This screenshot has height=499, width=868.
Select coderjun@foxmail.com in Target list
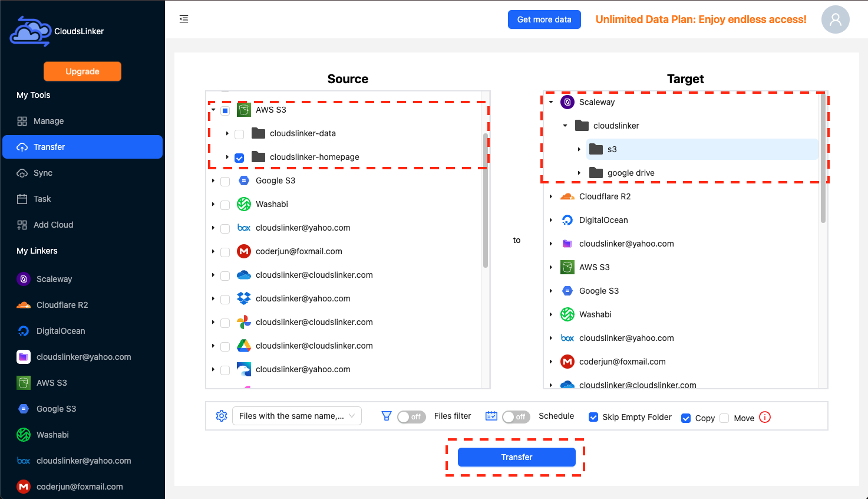point(622,362)
